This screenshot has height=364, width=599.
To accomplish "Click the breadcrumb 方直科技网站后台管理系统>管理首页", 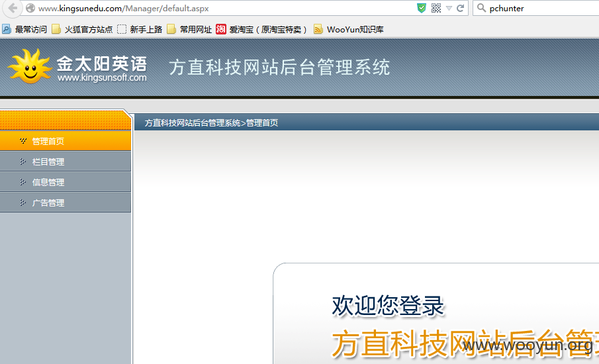I will pos(211,122).
